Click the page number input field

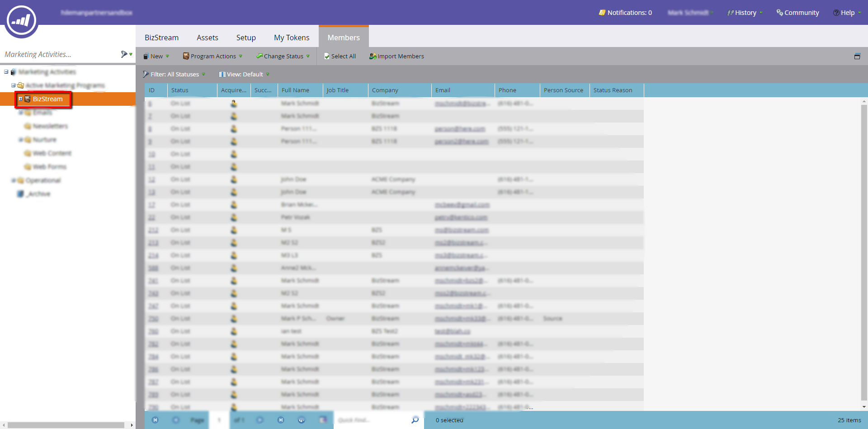(219, 420)
